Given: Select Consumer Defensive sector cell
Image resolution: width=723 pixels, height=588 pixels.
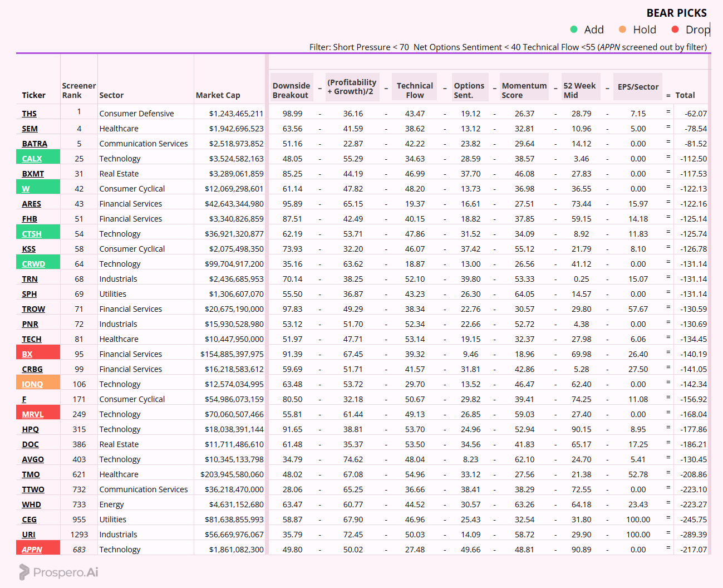Looking at the screenshot, I should coord(136,114).
